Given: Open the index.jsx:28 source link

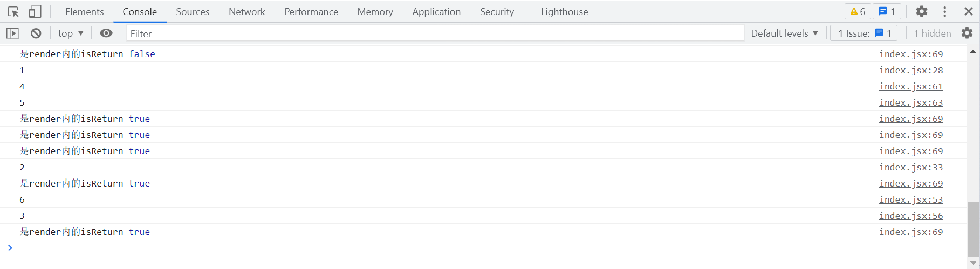Looking at the screenshot, I should [911, 70].
